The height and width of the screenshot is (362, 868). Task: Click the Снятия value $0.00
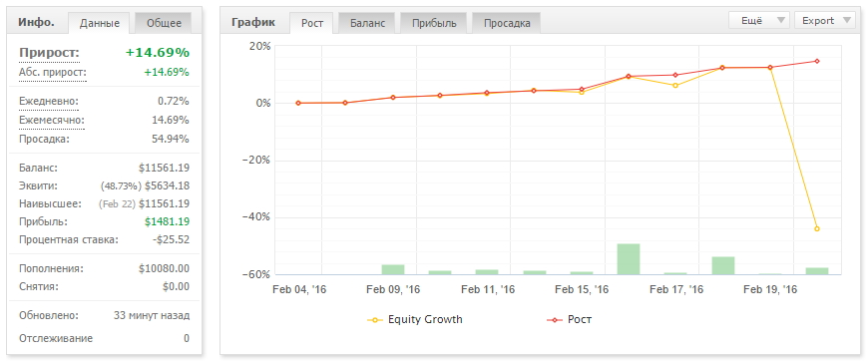(176, 287)
